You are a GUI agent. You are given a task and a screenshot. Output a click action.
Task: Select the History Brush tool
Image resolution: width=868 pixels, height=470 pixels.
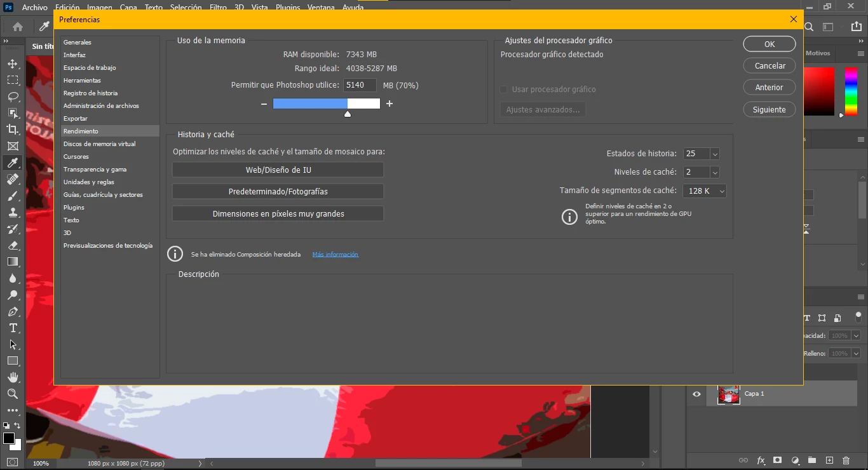pyautogui.click(x=13, y=229)
